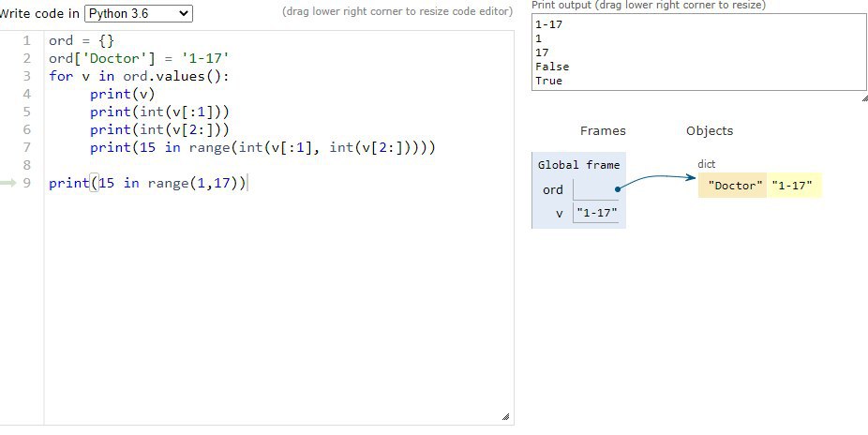This screenshot has height=435, width=868.
Task: Click the range check on line 7
Action: [263, 147]
